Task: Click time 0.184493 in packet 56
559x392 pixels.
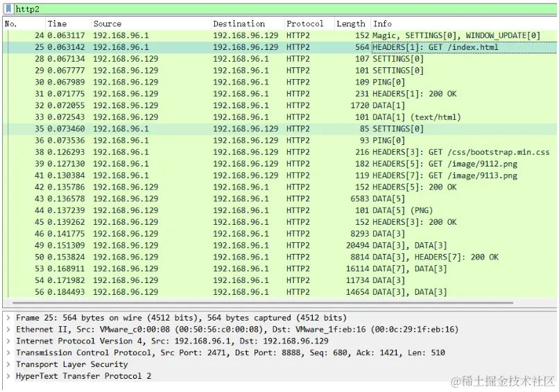Action: [67, 292]
